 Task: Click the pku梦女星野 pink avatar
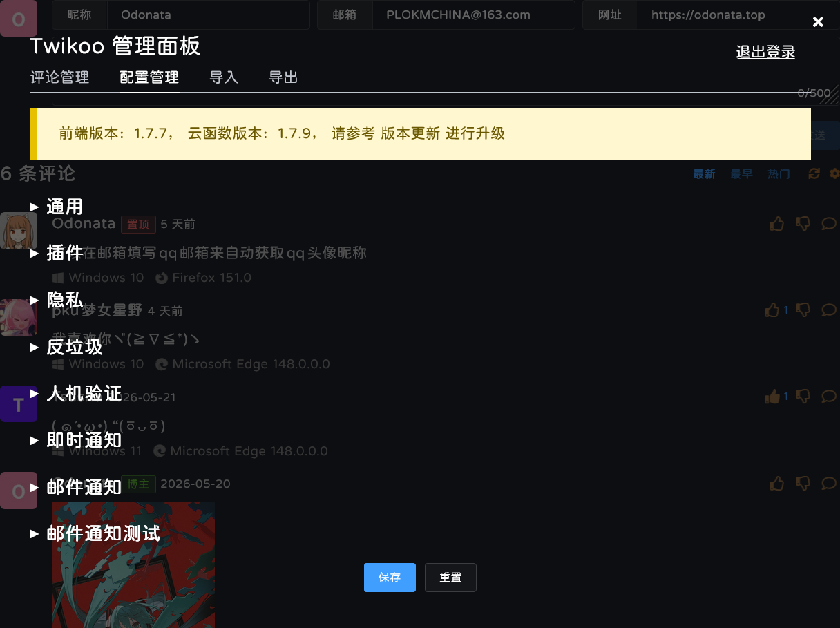19,317
